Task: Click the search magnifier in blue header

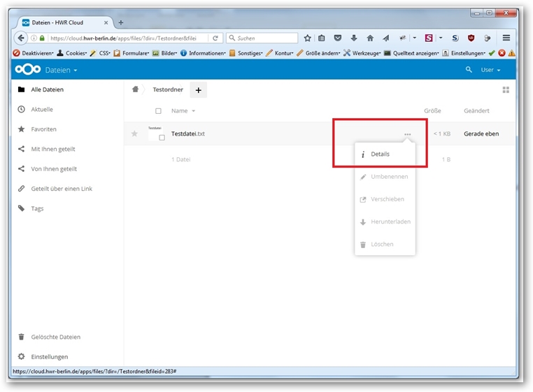Action: [469, 70]
